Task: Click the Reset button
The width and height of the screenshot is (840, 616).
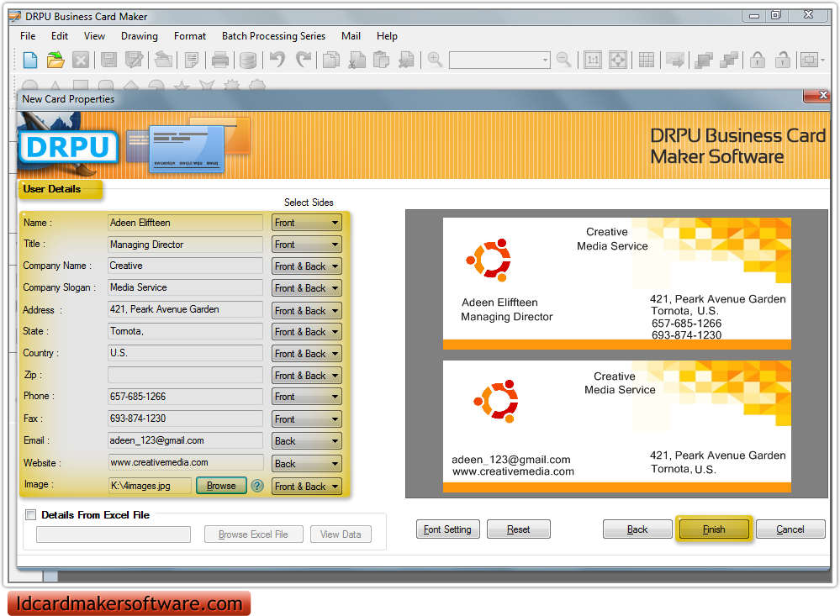Action: 519,529
